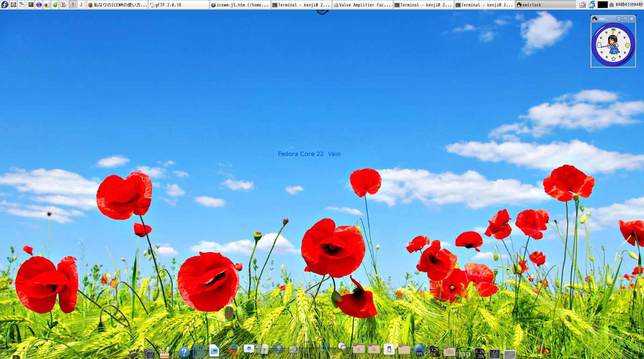Open the window list icon in taskbar
This screenshot has width=644, height=359.
point(21,5)
